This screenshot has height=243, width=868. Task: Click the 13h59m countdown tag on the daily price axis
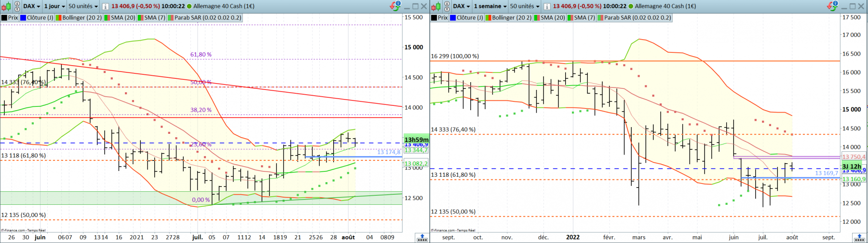pyautogui.click(x=416, y=140)
